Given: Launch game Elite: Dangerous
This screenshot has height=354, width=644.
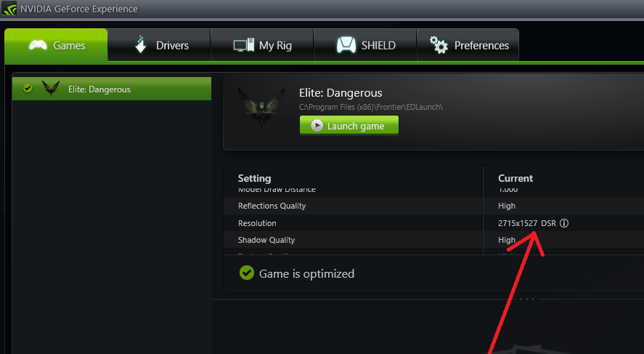Looking at the screenshot, I should tap(349, 125).
